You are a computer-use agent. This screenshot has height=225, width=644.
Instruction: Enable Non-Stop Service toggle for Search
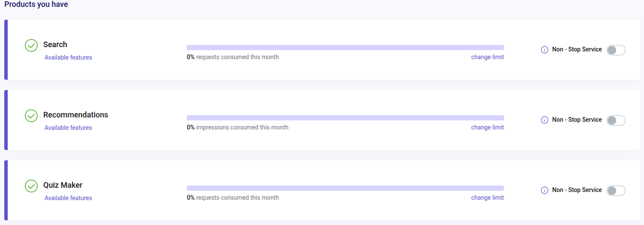pyautogui.click(x=616, y=50)
